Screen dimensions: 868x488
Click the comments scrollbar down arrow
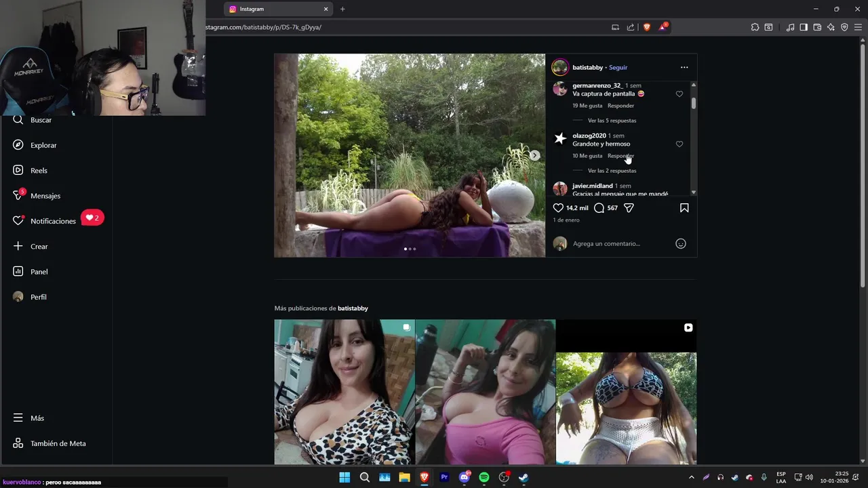click(x=694, y=192)
